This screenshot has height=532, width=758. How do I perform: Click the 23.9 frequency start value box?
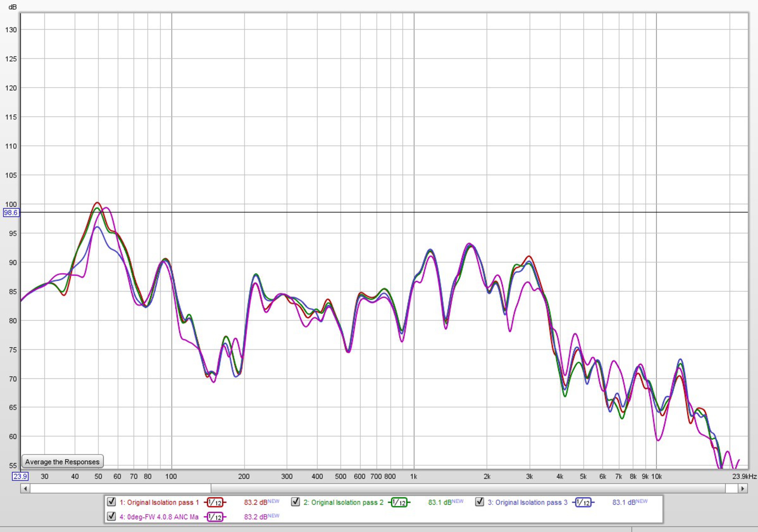tap(20, 476)
